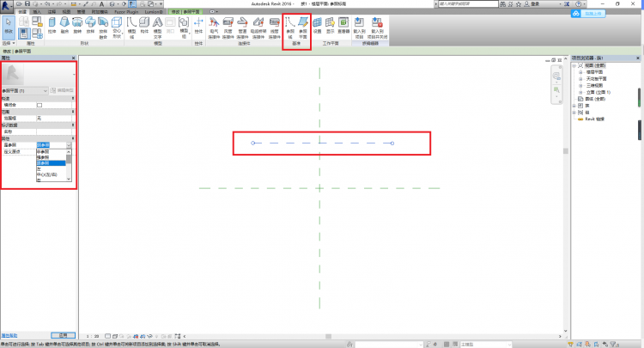The image size is (644, 348).
Task: Open the view scale 1:20 selector
Action: click(x=93, y=336)
